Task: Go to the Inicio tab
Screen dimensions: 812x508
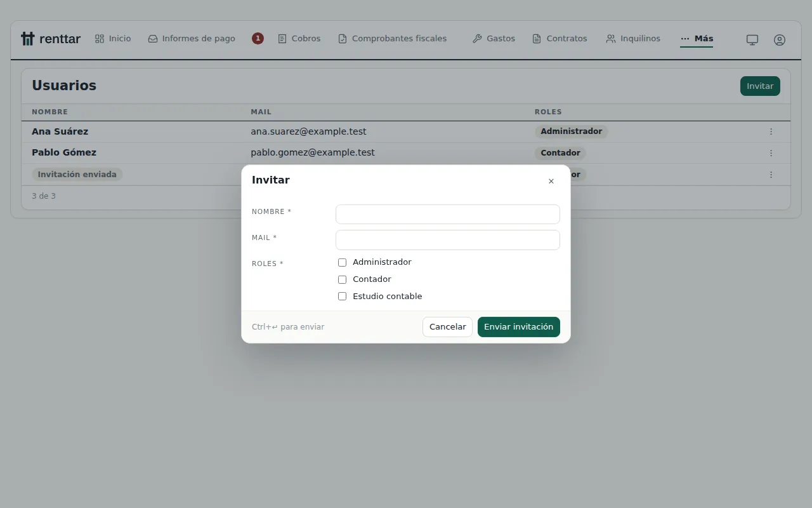Action: coord(113,39)
